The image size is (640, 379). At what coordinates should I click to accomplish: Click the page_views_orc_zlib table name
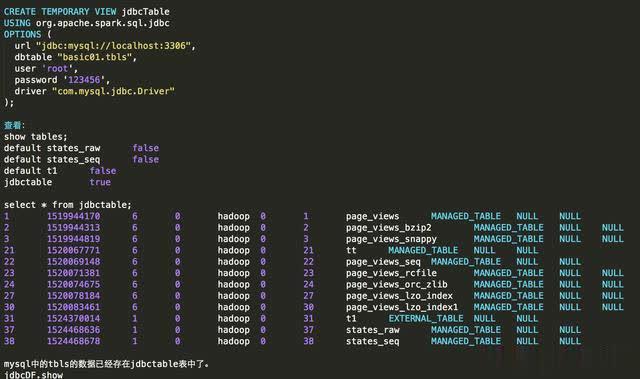397,284
